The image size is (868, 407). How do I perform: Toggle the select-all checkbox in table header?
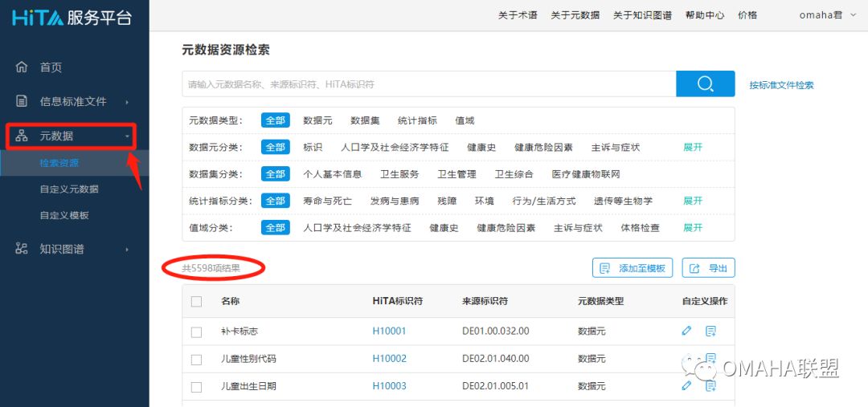[197, 302]
